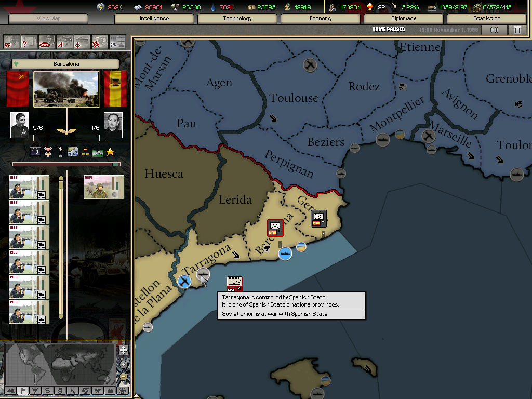The width and height of the screenshot is (532, 399).
Task: Open the Technology tab
Action: [237, 18]
